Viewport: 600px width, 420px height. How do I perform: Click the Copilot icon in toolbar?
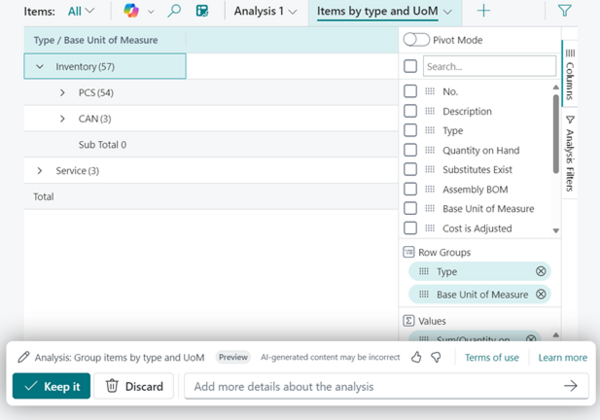pos(132,11)
